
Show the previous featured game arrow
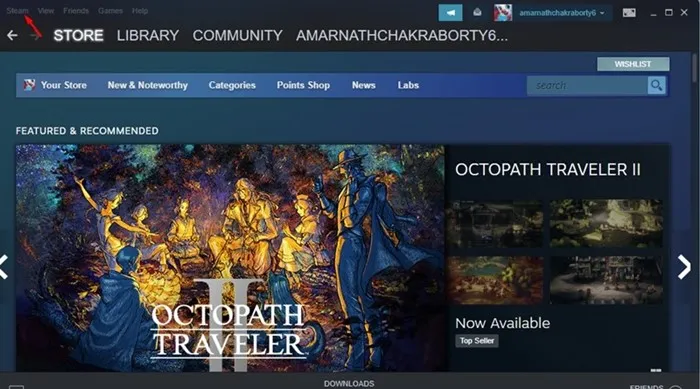point(4,267)
